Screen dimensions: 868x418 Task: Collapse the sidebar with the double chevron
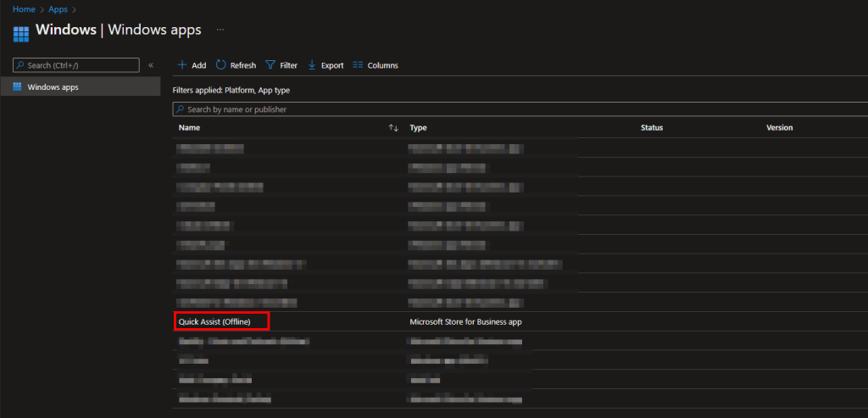click(151, 65)
